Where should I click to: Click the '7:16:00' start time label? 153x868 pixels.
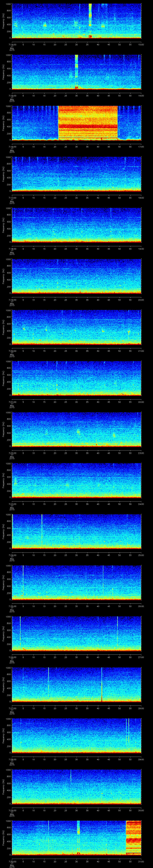12,147
